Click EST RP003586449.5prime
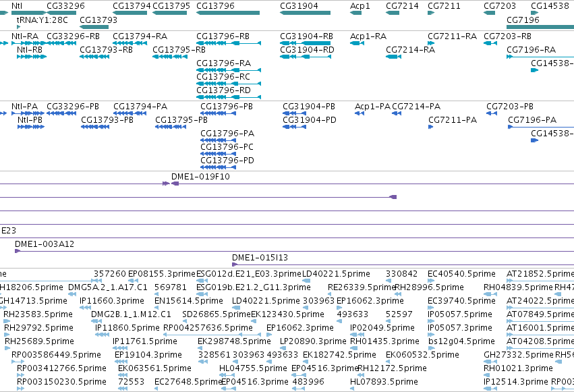Viewport: 574px width, 392px height. tap(56, 355)
